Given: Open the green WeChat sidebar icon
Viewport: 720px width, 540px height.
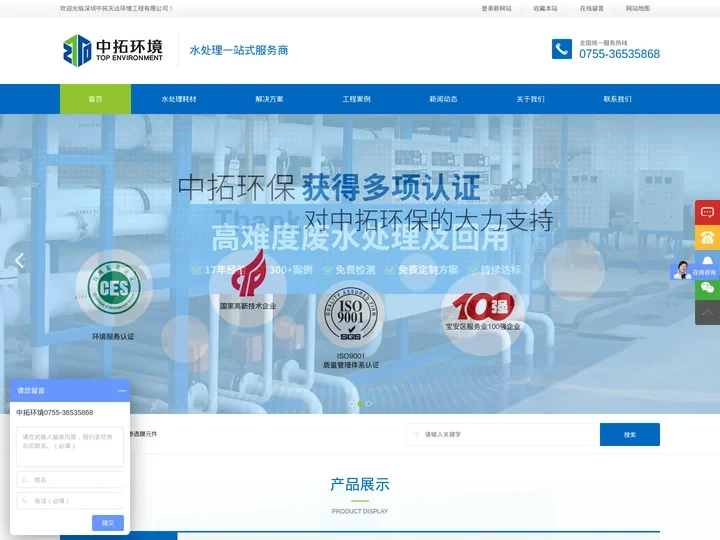Looking at the screenshot, I should click(x=707, y=288).
